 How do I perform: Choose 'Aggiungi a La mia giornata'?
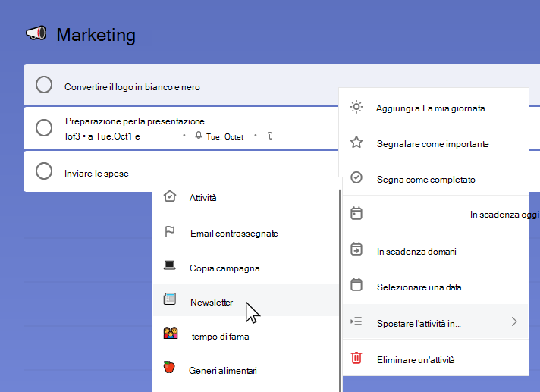point(434,108)
